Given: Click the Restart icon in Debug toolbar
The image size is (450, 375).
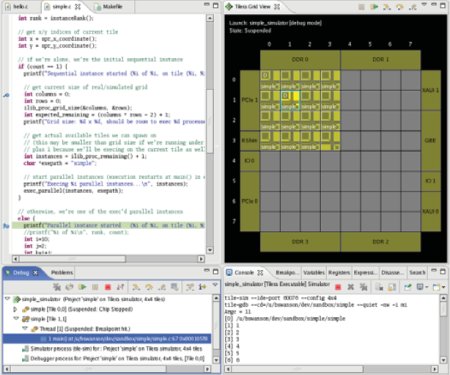Looking at the screenshot, I should tap(69, 287).
